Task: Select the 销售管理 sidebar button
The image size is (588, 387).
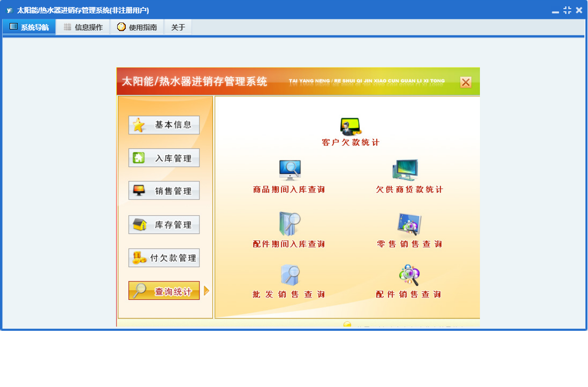Action: (164, 191)
